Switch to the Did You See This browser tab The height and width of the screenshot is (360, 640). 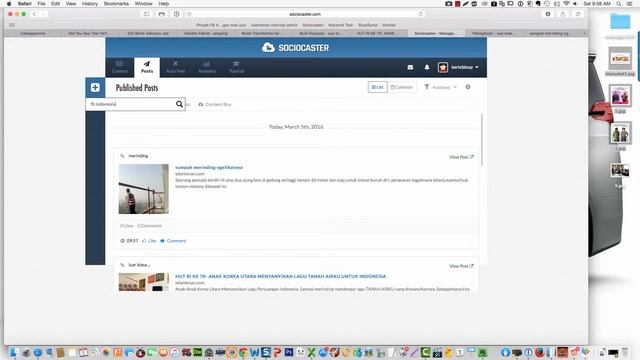[x=89, y=33]
